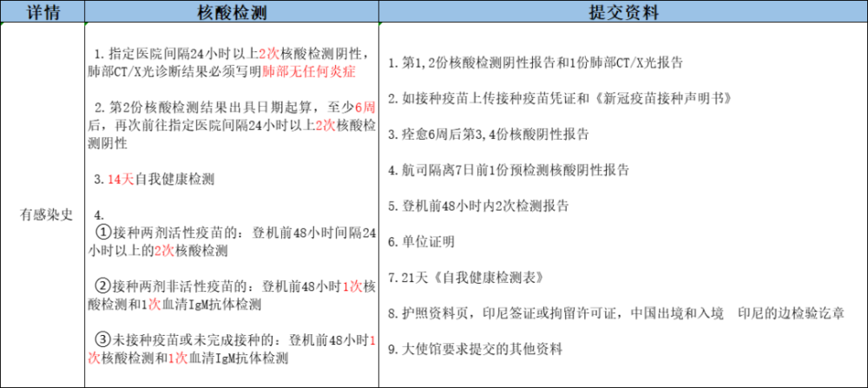Click the red text 肺部无任何炎症
The height and width of the screenshot is (388, 868).
[308, 71]
